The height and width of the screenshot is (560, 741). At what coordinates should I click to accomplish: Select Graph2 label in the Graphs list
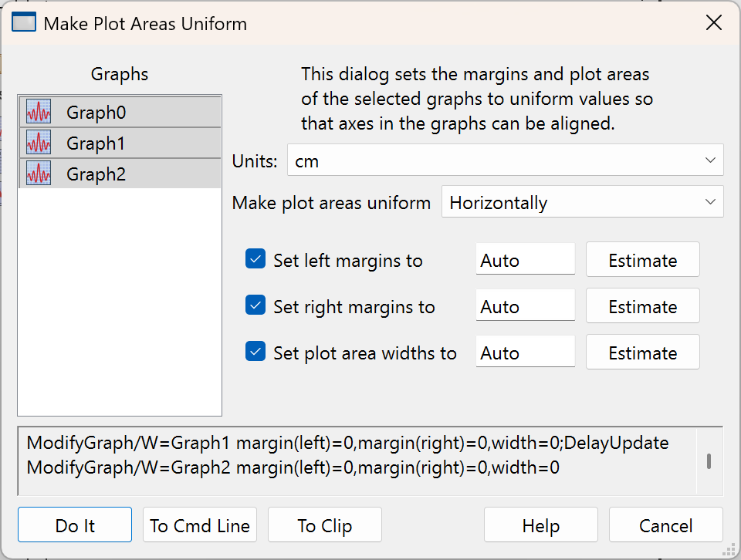click(x=96, y=174)
